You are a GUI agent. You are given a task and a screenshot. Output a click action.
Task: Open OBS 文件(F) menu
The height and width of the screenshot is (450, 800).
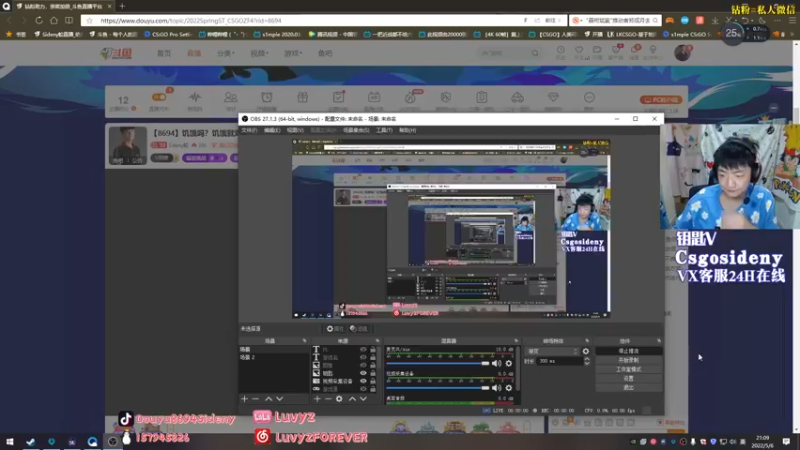(249, 130)
